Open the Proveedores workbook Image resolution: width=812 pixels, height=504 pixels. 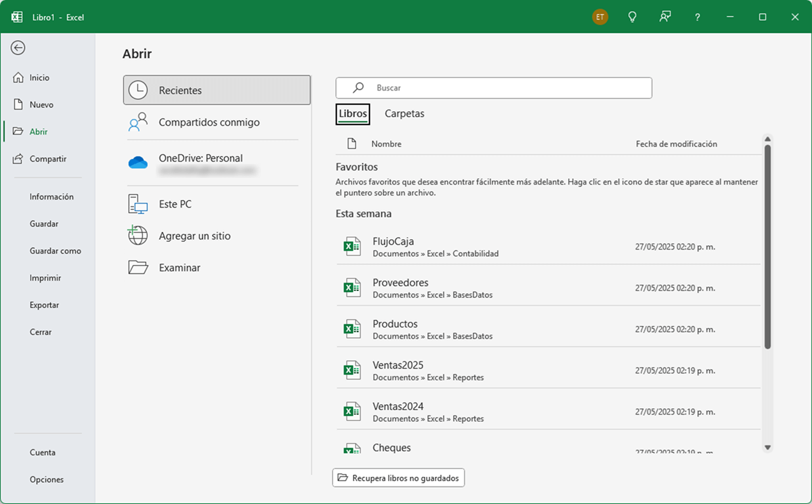point(548,288)
